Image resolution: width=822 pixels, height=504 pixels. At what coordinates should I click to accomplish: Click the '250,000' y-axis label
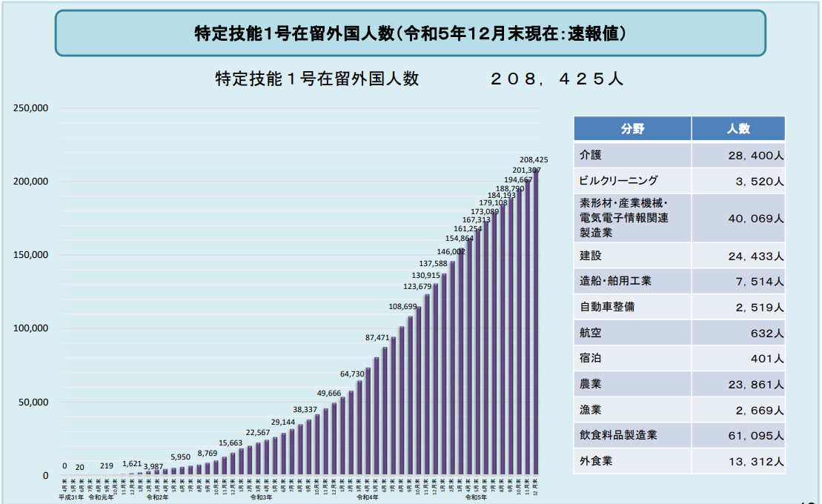tap(30, 108)
